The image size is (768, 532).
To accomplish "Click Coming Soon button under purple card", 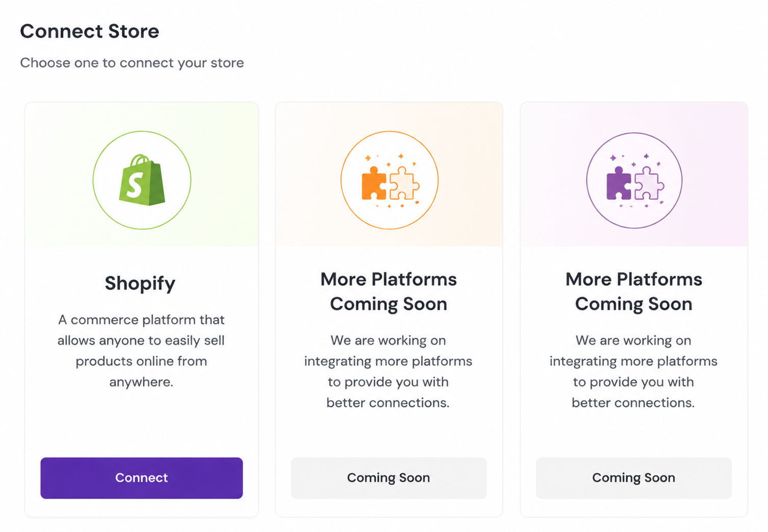I will point(634,478).
